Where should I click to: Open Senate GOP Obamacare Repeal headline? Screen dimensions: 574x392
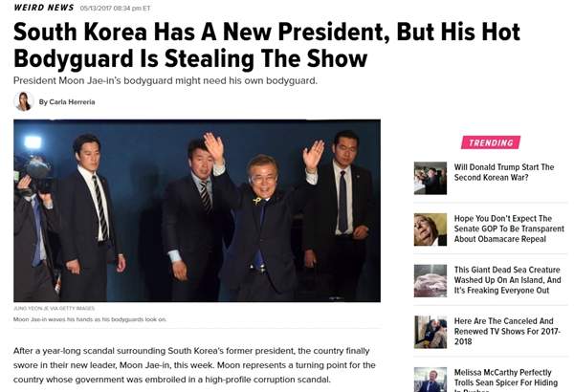click(x=509, y=229)
